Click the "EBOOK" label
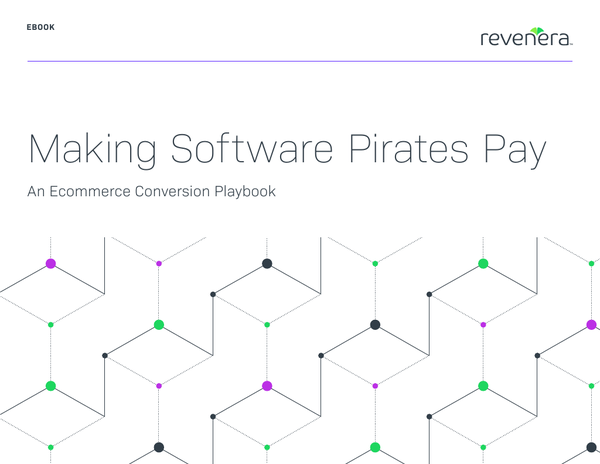 41,27
